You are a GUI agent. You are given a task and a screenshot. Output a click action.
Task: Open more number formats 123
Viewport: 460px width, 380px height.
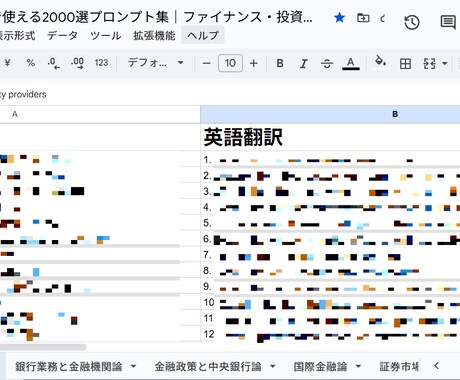click(x=101, y=63)
